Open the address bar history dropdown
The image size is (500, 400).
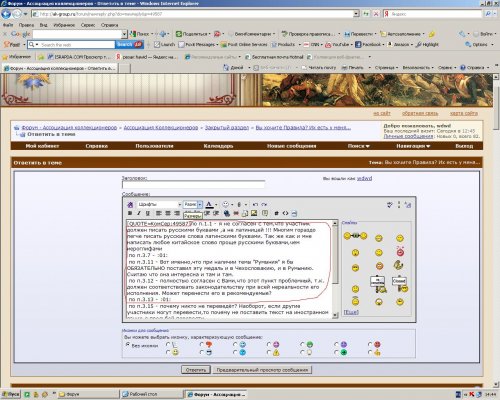(356, 14)
